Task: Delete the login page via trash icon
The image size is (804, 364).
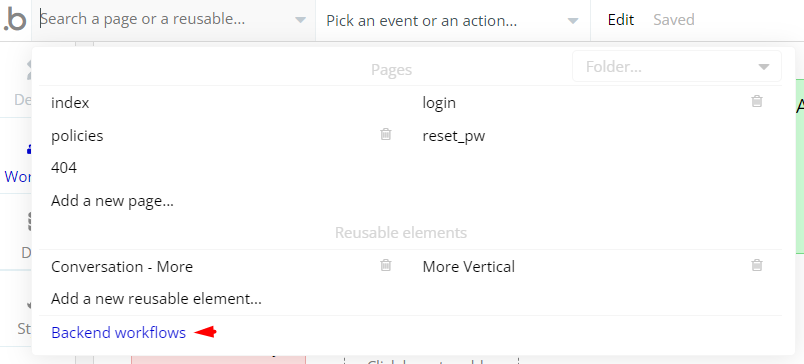Action: click(757, 102)
